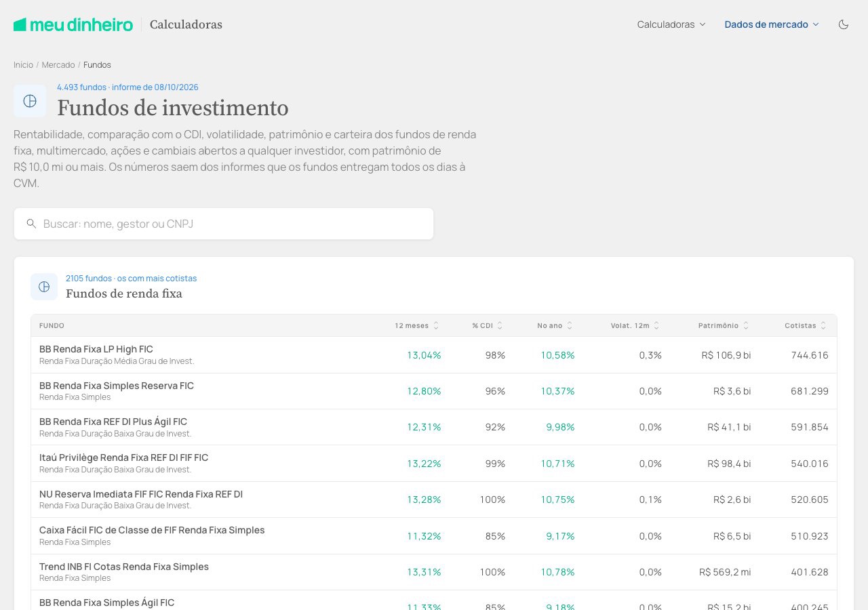The width and height of the screenshot is (868, 610).
Task: Click the 681.299 cotistas value
Action: [810, 391]
